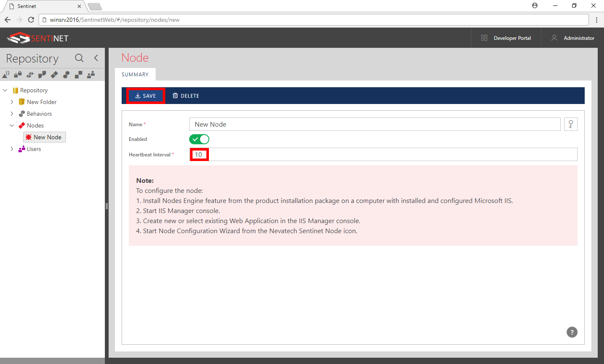
Task: Click the behaviors hexagon filter icon
Action: (x=66, y=75)
